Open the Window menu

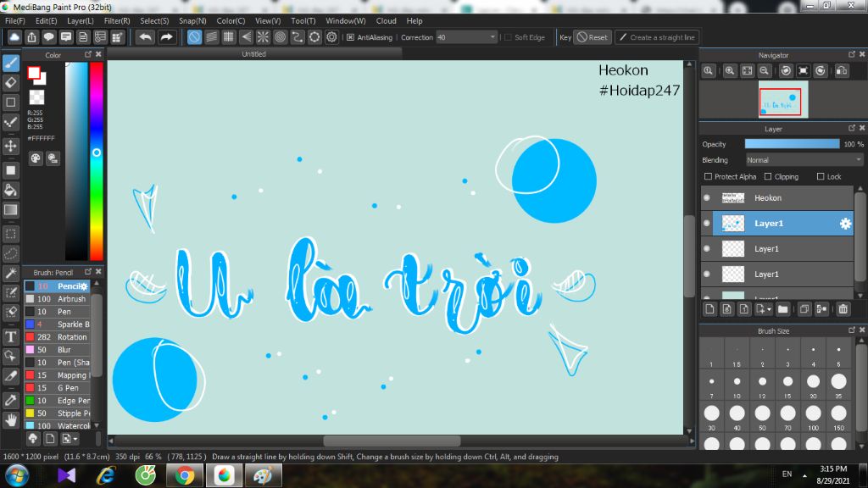[346, 21]
